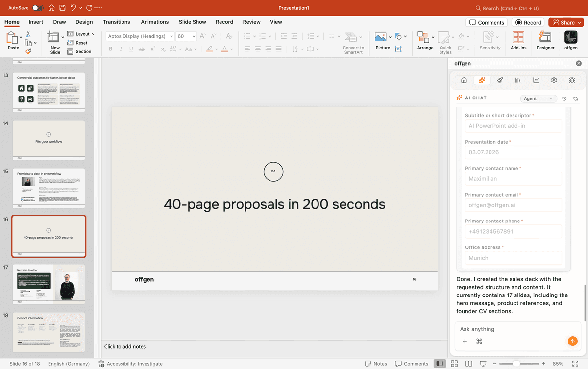588x369 pixels.
Task: Go to the Animations tab
Action: [154, 22]
